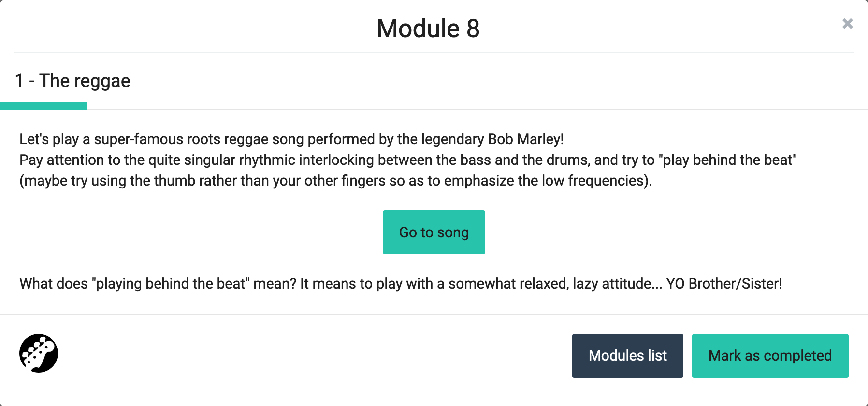868x406 pixels.
Task: Click the quoted "play behind the beat" text
Action: pyautogui.click(x=728, y=160)
